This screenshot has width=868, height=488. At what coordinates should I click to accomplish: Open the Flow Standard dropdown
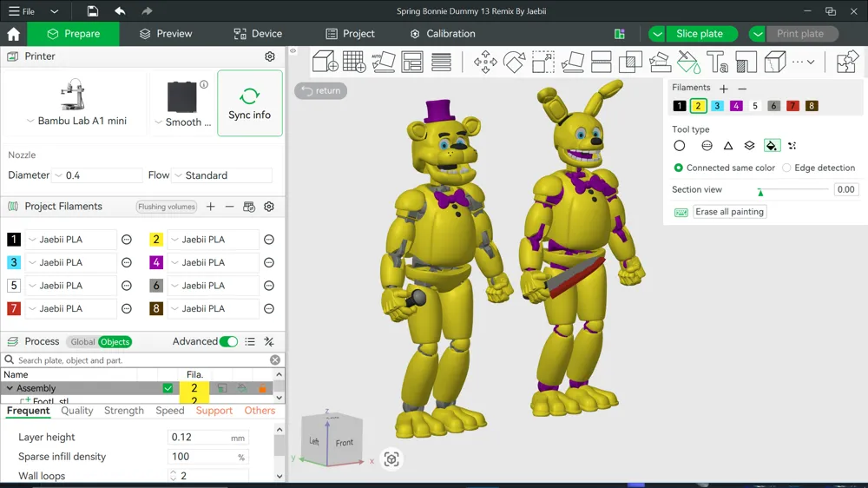(178, 175)
